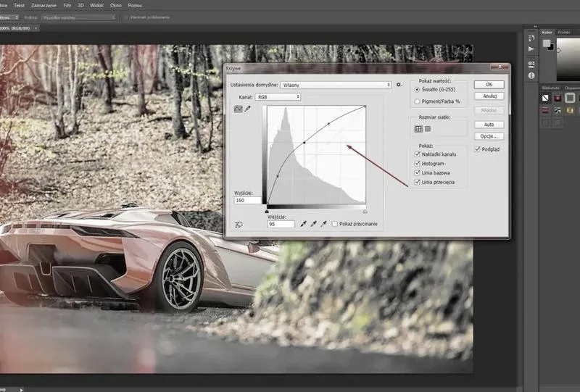Open the Okno menu
This screenshot has width=580, height=392.
point(116,6)
